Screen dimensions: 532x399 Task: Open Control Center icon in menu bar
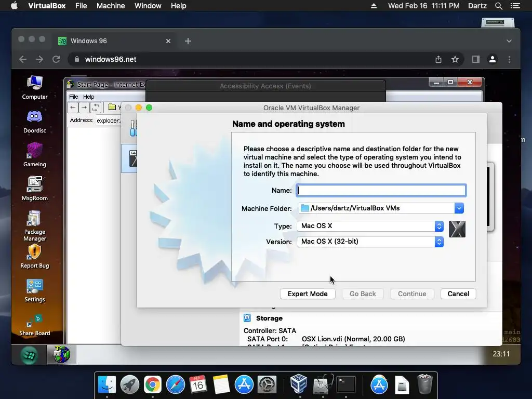coord(515,6)
